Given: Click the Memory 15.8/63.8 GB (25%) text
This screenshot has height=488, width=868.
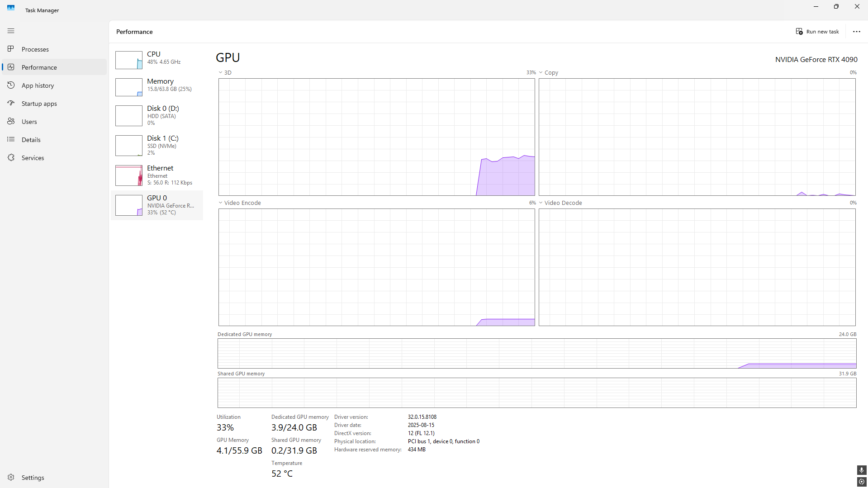Looking at the screenshot, I should [x=169, y=89].
